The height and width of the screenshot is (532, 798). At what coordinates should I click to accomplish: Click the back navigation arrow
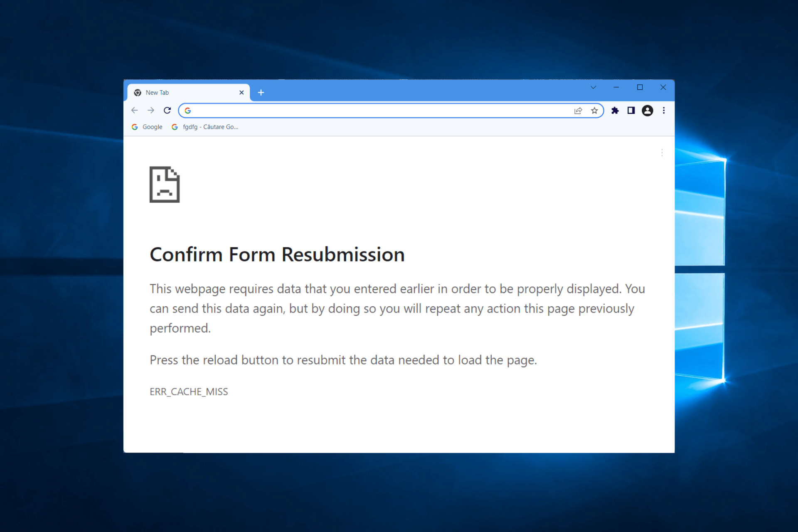click(x=134, y=110)
